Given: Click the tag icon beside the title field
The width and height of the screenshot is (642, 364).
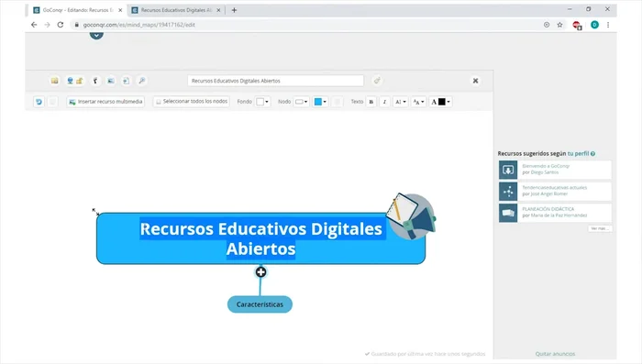Looking at the screenshot, I should pyautogui.click(x=377, y=81).
